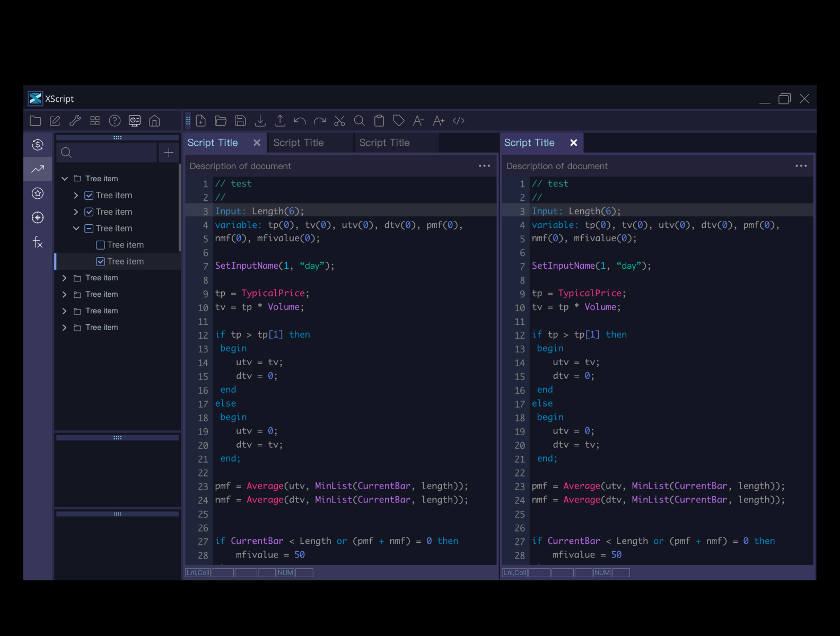Expand the bottom folder in the tree
The width and height of the screenshot is (840, 636).
point(65,328)
